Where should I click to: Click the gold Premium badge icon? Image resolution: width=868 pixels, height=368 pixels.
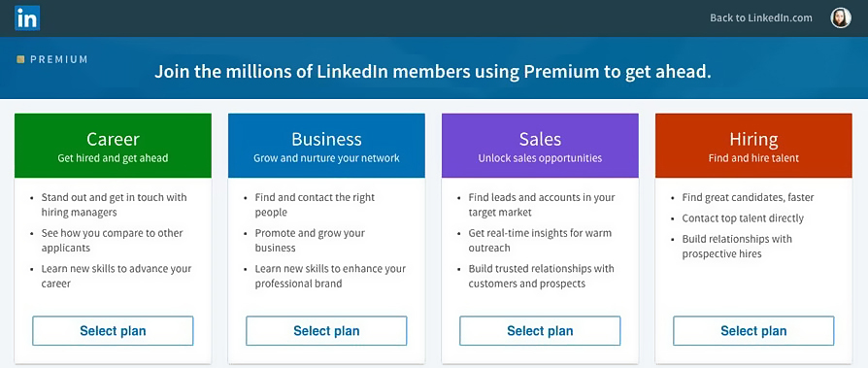[x=20, y=59]
